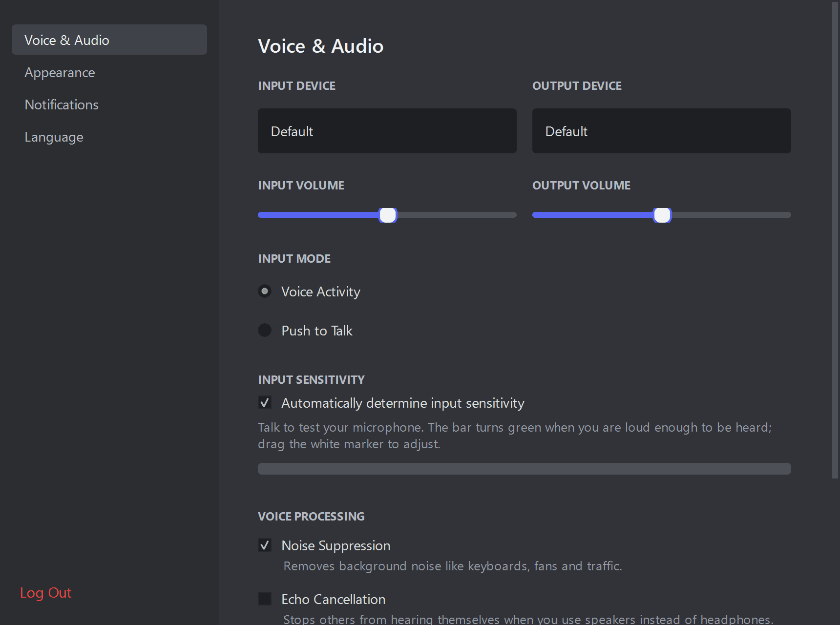This screenshot has height=625, width=840.
Task: Click the Input Volume slider handle
Action: point(388,215)
